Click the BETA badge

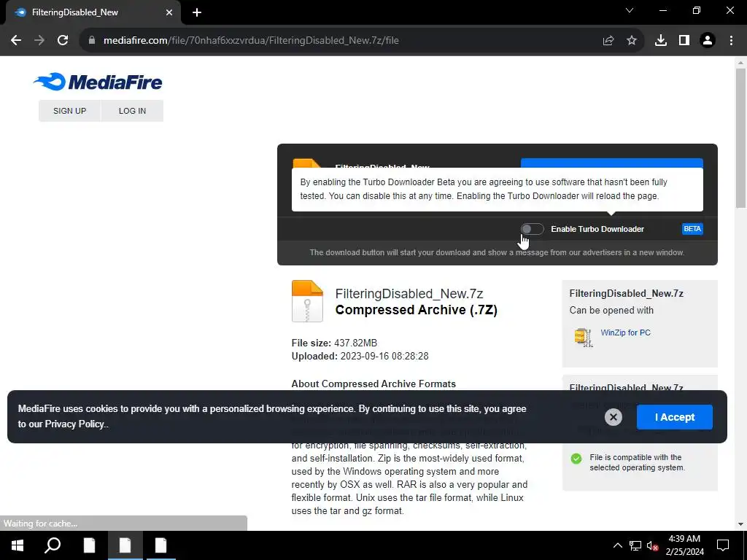(692, 229)
